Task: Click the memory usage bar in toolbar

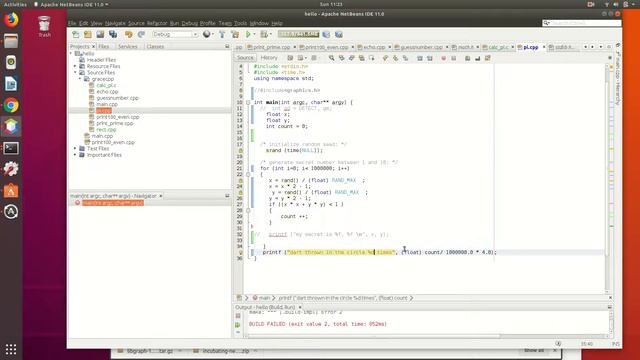Action: [x=298, y=34]
